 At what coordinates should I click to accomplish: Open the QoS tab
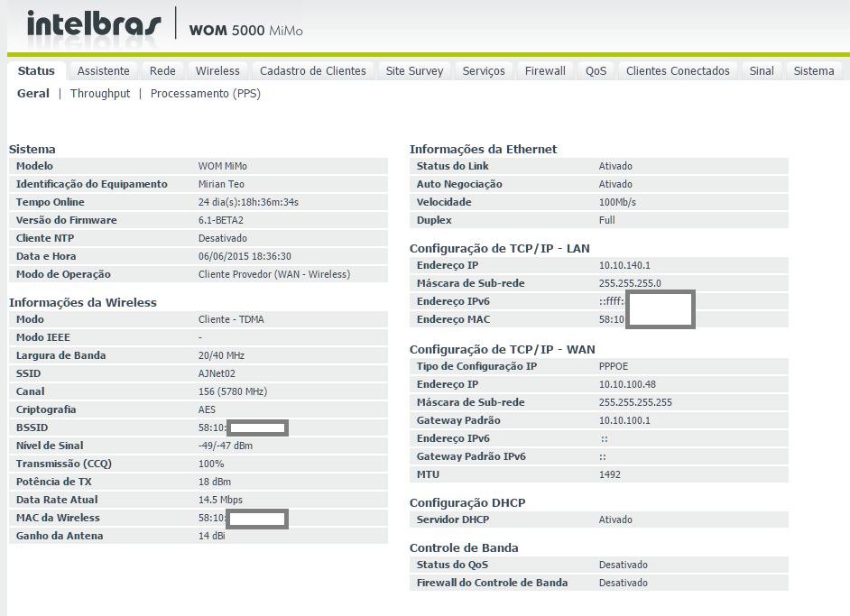click(596, 71)
